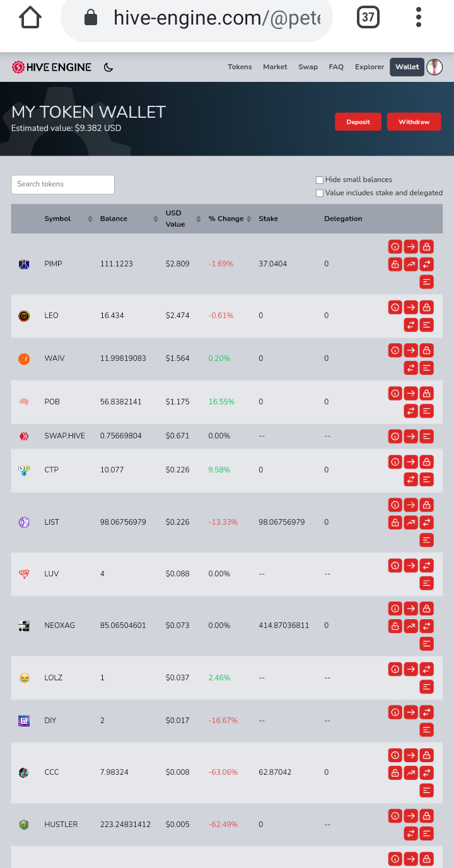
Task: Check Value includes stake and delegated
Action: click(320, 193)
